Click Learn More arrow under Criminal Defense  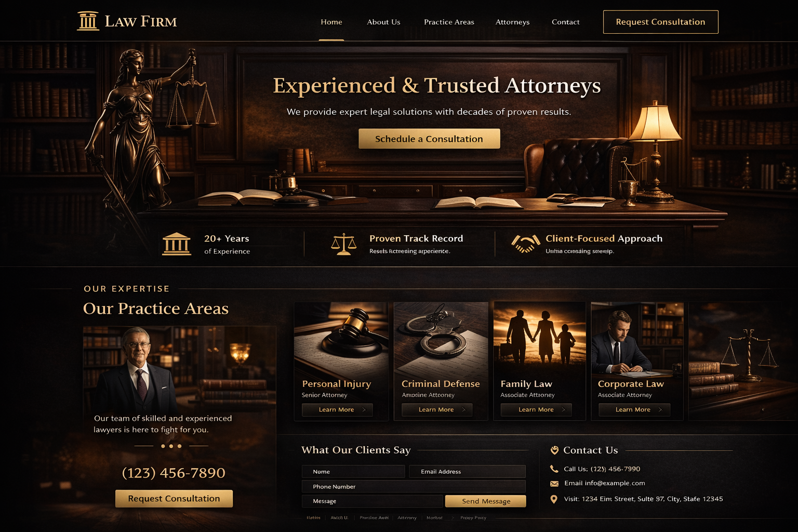(x=464, y=409)
